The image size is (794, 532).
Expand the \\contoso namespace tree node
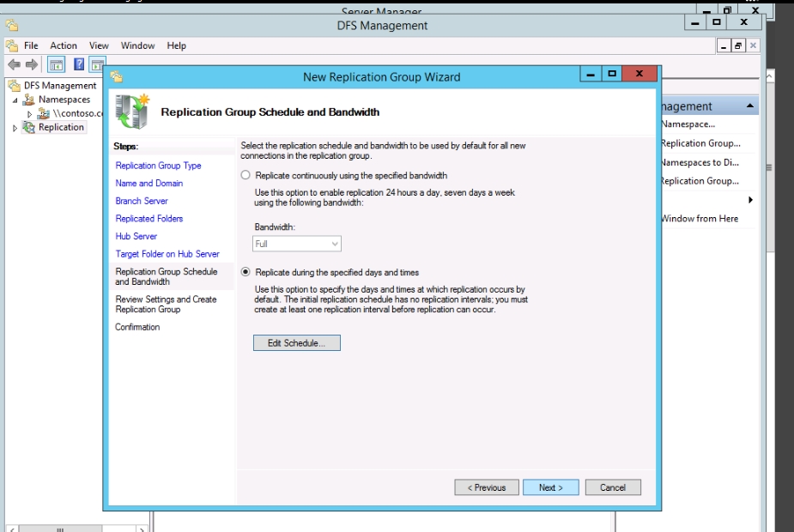(x=29, y=114)
